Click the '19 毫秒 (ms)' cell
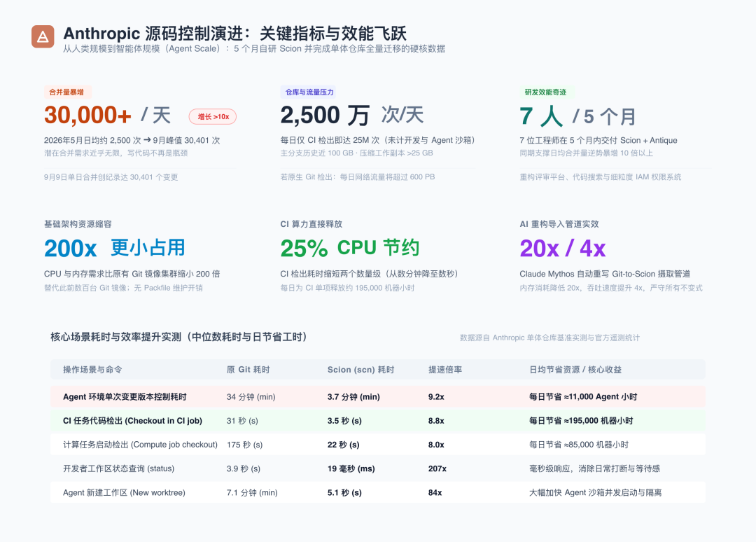Image resolution: width=756 pixels, height=542 pixels. click(351, 468)
